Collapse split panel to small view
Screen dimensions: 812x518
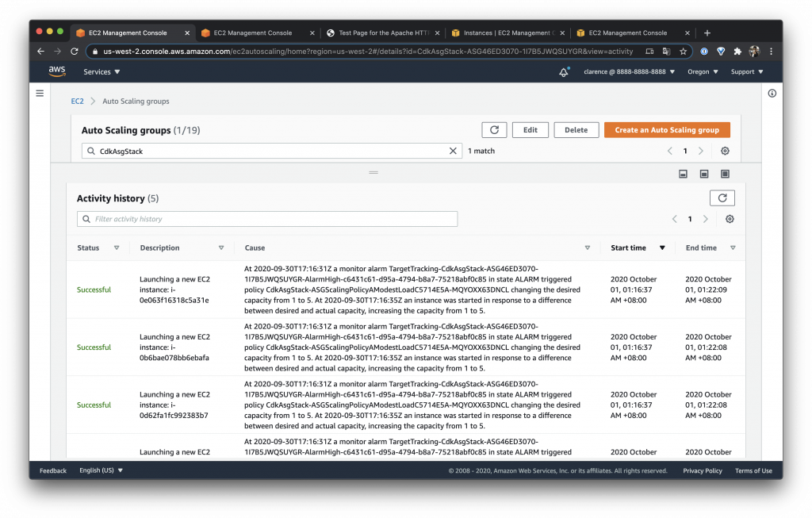(x=683, y=174)
